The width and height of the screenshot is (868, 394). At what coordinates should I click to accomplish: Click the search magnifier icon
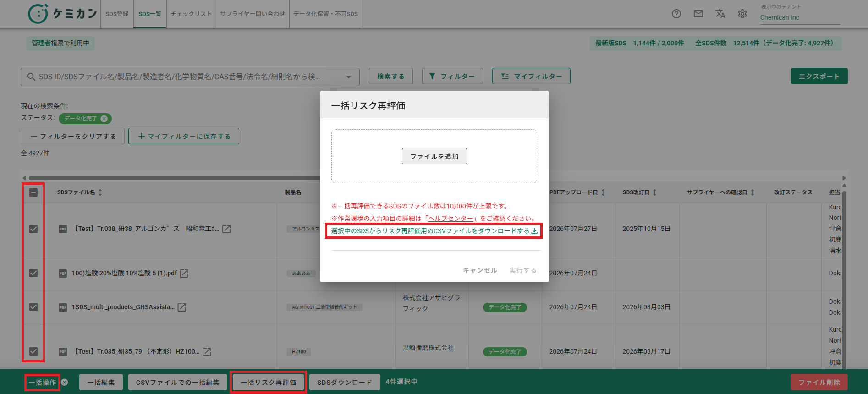pyautogui.click(x=31, y=77)
